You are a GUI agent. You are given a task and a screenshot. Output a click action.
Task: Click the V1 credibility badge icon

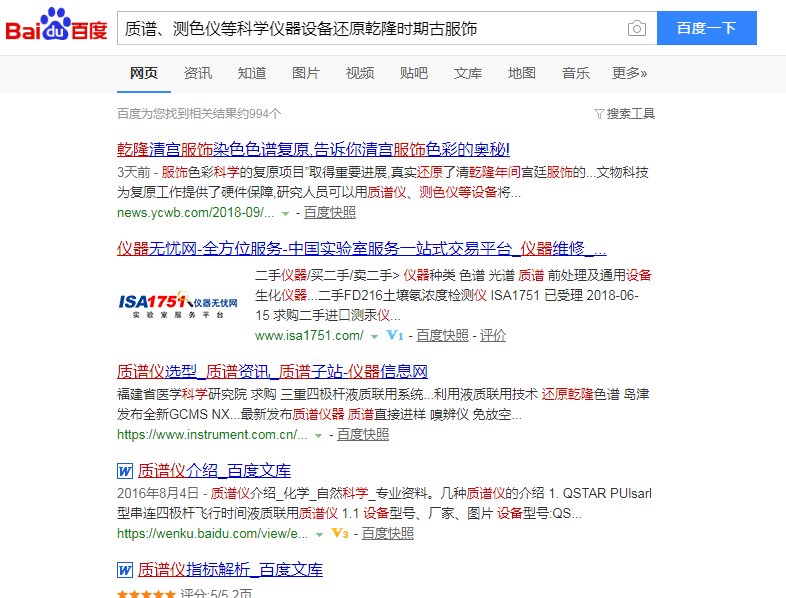pyautogui.click(x=394, y=335)
